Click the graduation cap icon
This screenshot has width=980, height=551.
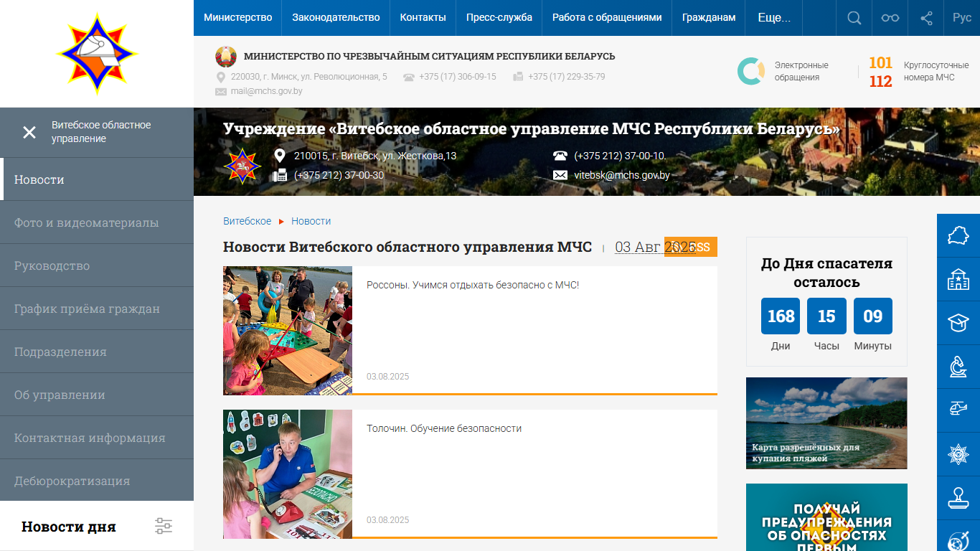click(x=958, y=323)
